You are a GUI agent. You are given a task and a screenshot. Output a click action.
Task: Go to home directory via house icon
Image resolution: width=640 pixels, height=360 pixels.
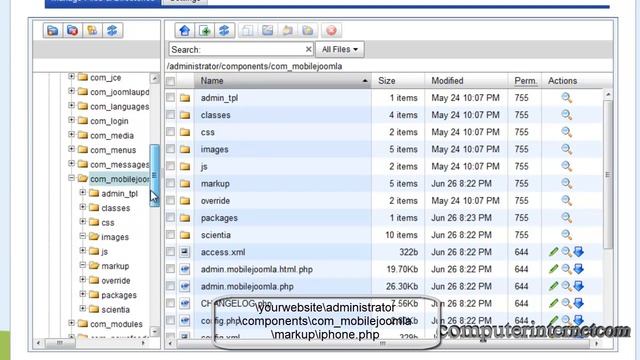click(x=184, y=31)
